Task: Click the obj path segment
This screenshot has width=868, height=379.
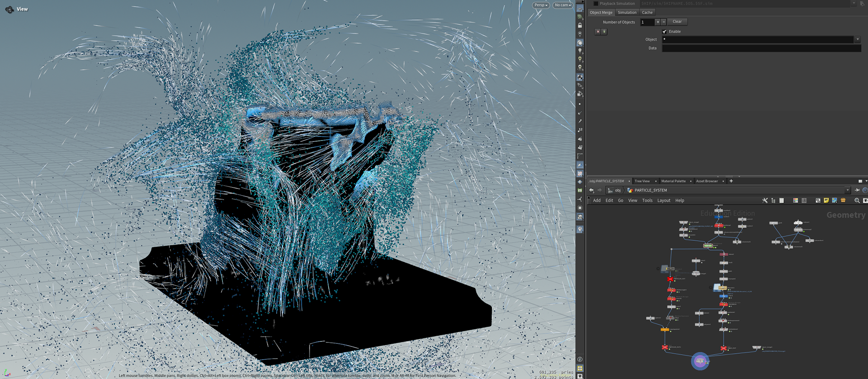Action: pos(615,191)
